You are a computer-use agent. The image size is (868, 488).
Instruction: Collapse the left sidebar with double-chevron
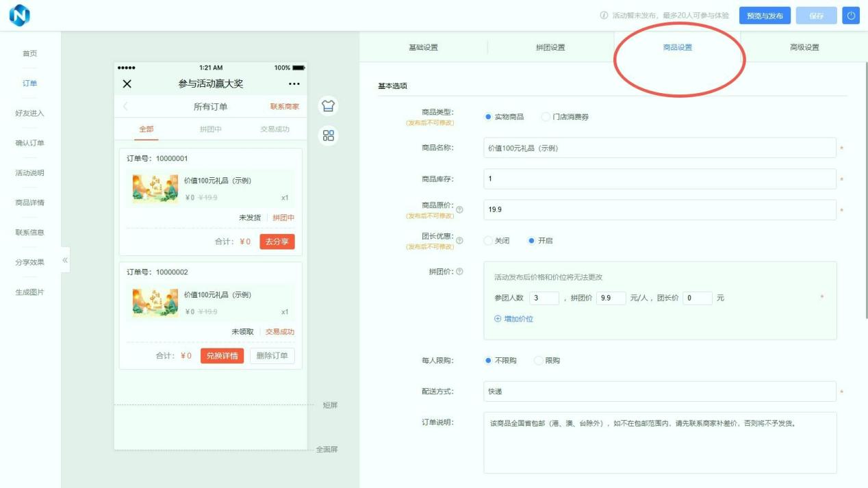pyautogui.click(x=65, y=260)
